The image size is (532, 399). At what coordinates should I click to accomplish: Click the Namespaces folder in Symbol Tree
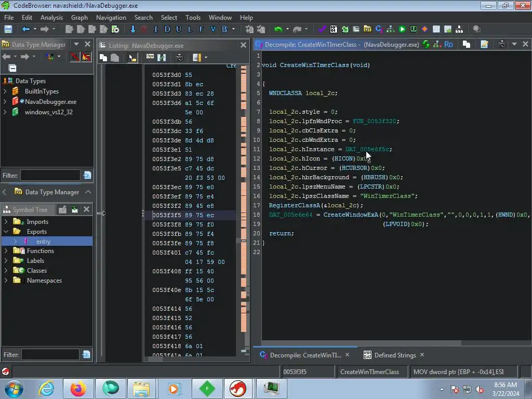44,280
